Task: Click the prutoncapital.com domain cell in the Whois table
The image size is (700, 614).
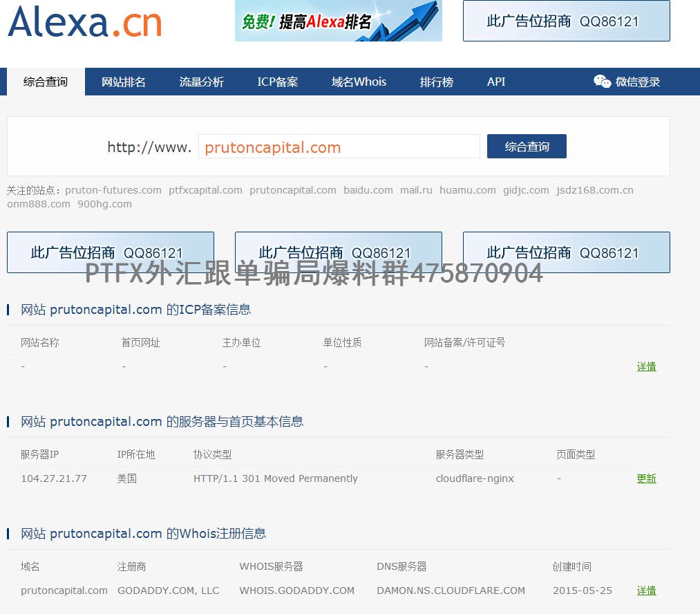Action: pyautogui.click(x=64, y=590)
